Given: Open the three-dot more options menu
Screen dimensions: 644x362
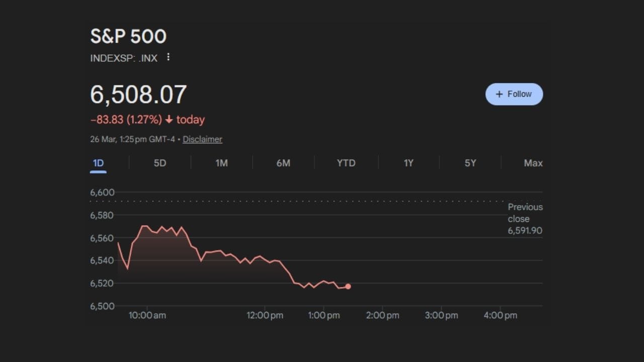Looking at the screenshot, I should click(169, 57).
